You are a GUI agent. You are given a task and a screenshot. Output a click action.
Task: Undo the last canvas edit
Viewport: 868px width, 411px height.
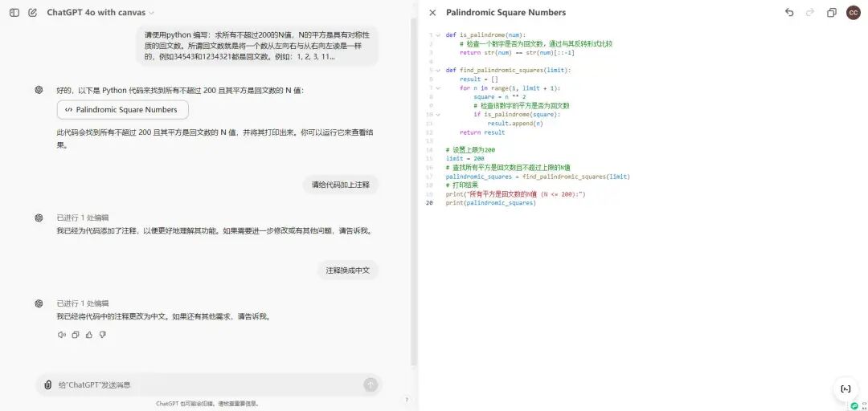tap(789, 12)
